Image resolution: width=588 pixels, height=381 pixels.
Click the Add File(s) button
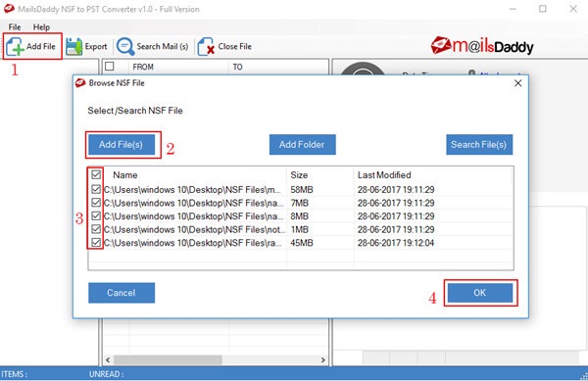[x=122, y=145]
